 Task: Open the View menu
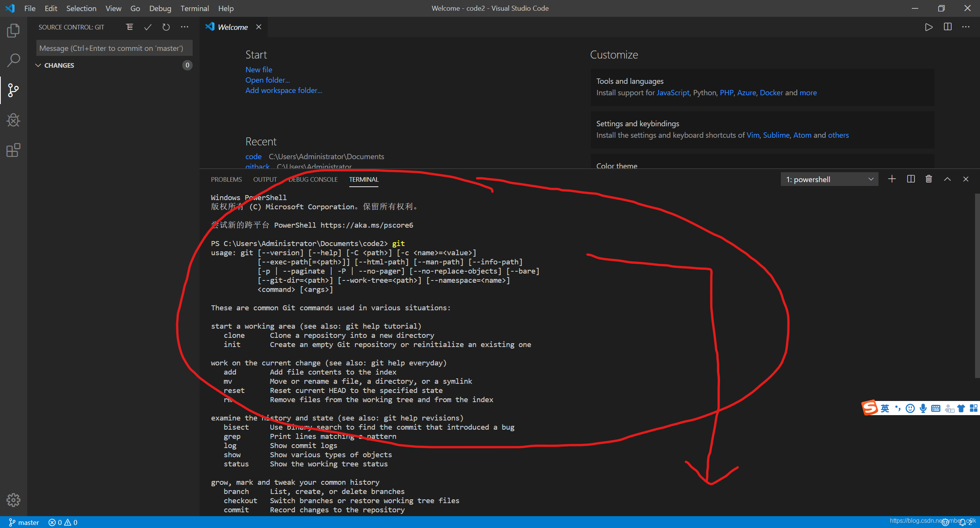(x=113, y=8)
